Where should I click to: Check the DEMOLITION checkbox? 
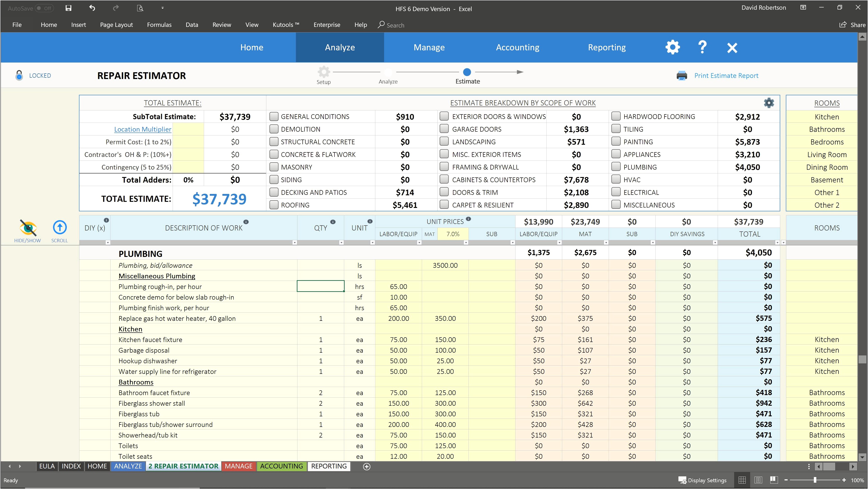[x=274, y=129]
